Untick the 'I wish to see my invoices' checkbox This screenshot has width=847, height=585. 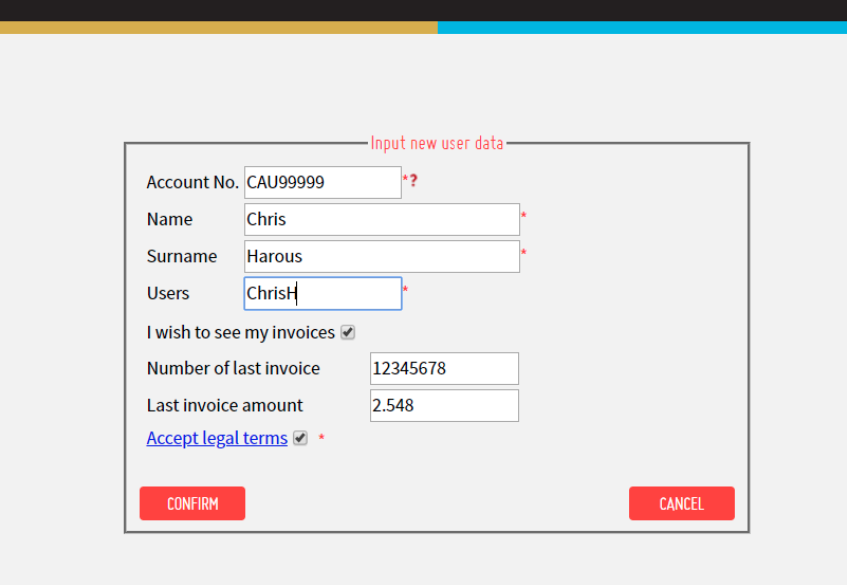pyautogui.click(x=348, y=332)
